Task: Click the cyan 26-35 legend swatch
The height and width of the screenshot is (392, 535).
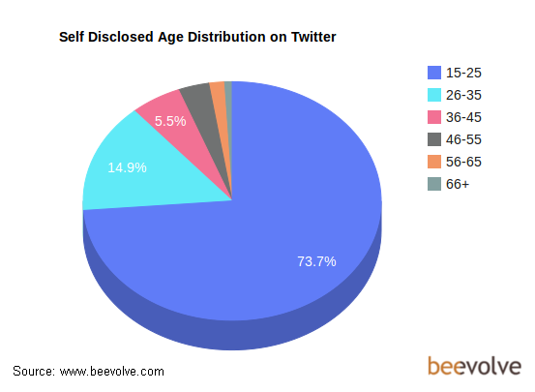Action: pos(434,95)
